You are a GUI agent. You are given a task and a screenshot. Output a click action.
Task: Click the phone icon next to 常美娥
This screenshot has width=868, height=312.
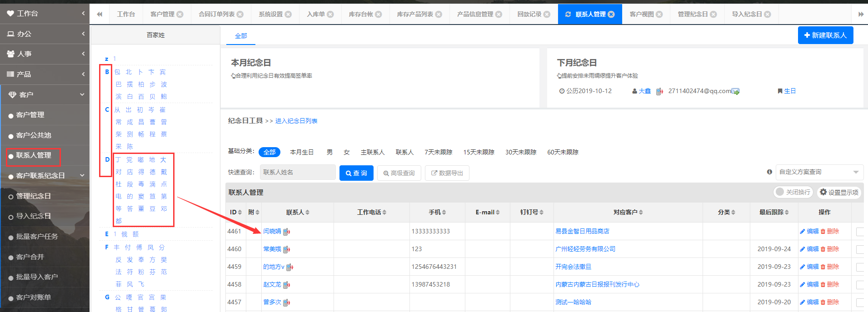point(286,249)
